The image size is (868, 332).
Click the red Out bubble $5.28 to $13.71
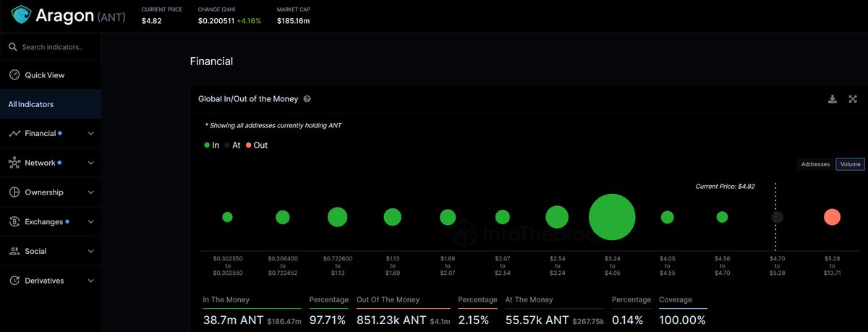pyautogui.click(x=832, y=217)
